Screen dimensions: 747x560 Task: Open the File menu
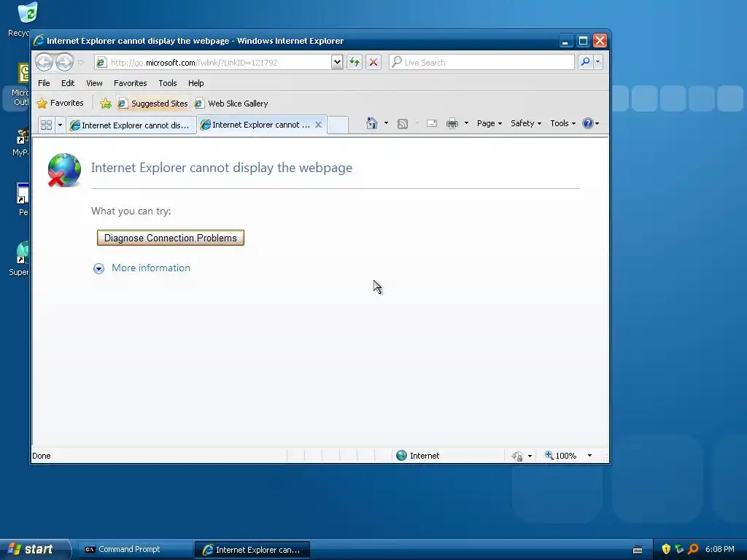point(44,83)
